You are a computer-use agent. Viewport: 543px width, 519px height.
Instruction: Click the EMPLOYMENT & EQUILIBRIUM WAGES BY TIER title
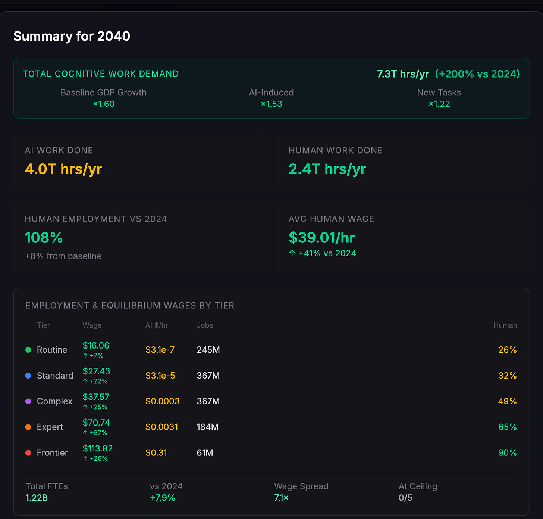pos(130,305)
